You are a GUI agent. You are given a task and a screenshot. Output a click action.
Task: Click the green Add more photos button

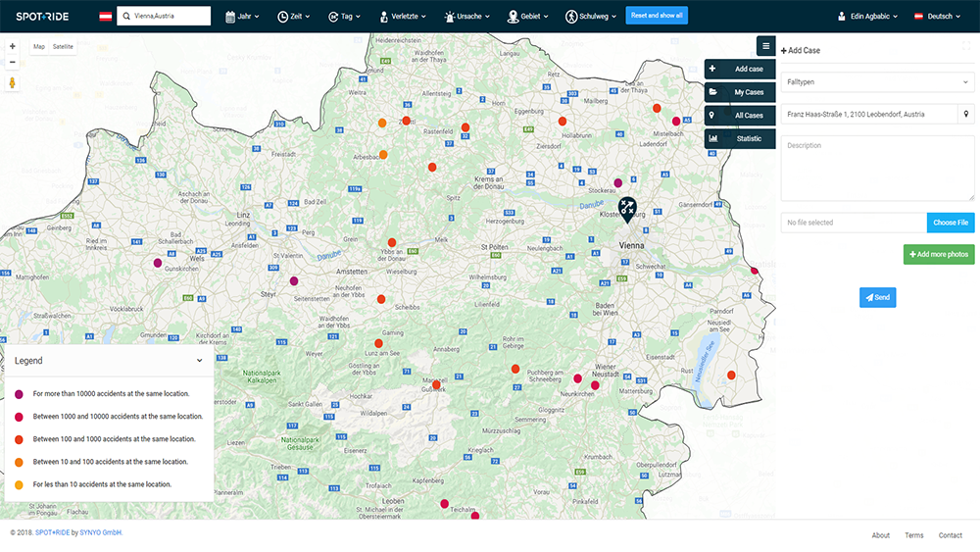point(939,254)
